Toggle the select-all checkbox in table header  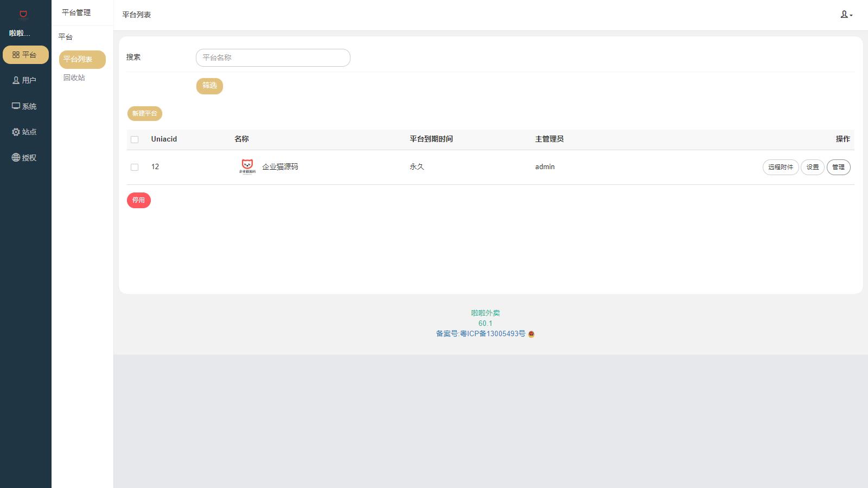point(135,139)
